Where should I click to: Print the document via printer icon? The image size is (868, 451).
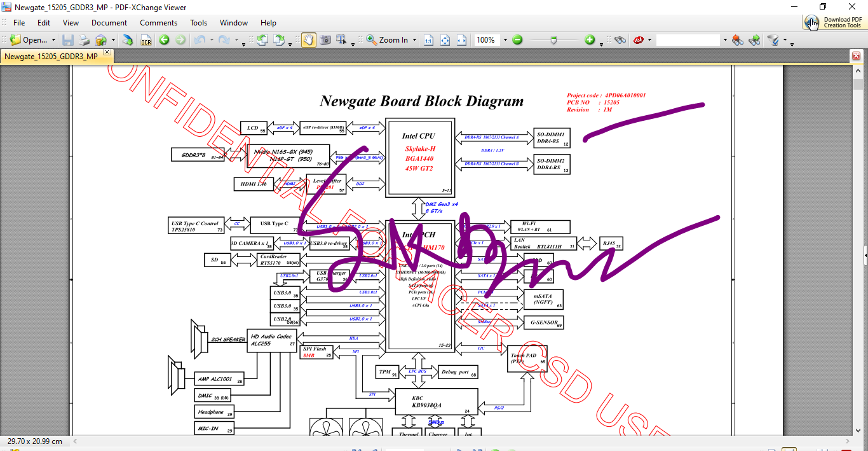(84, 40)
